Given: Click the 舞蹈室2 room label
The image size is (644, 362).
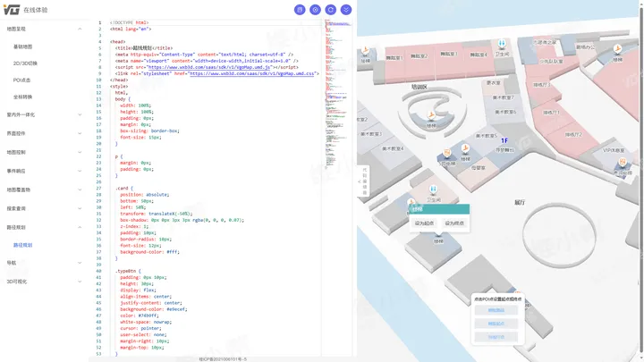Looking at the screenshot, I should click(419, 56).
